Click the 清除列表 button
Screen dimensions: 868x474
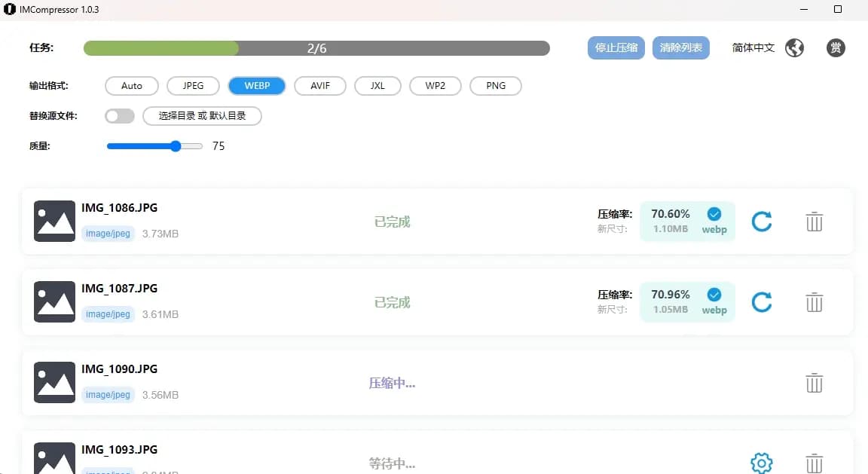click(680, 48)
